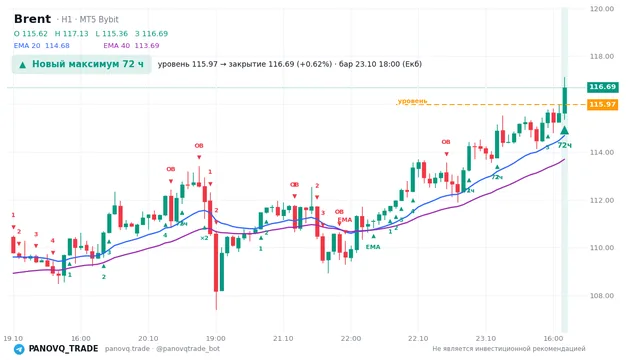The height and width of the screenshot is (360, 640).
Task: Select the L 115.36 low value
Action: [111, 33]
